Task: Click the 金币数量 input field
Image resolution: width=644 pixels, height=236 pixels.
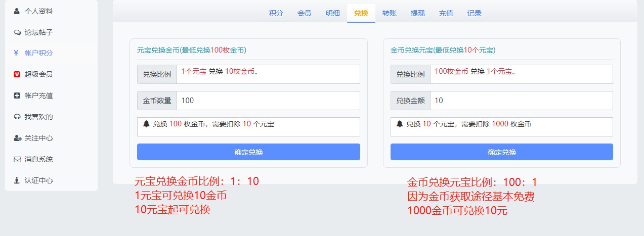Action: pyautogui.click(x=268, y=101)
